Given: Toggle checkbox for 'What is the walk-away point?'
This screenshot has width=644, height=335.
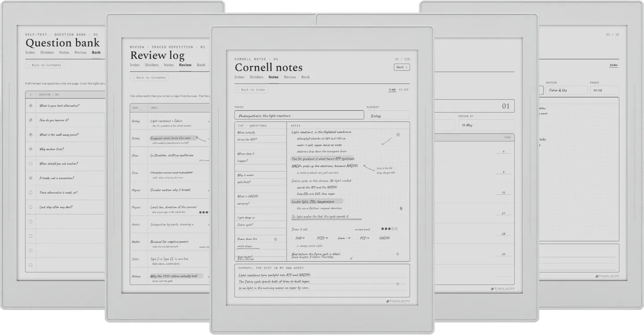Looking at the screenshot, I should tap(30, 134).
